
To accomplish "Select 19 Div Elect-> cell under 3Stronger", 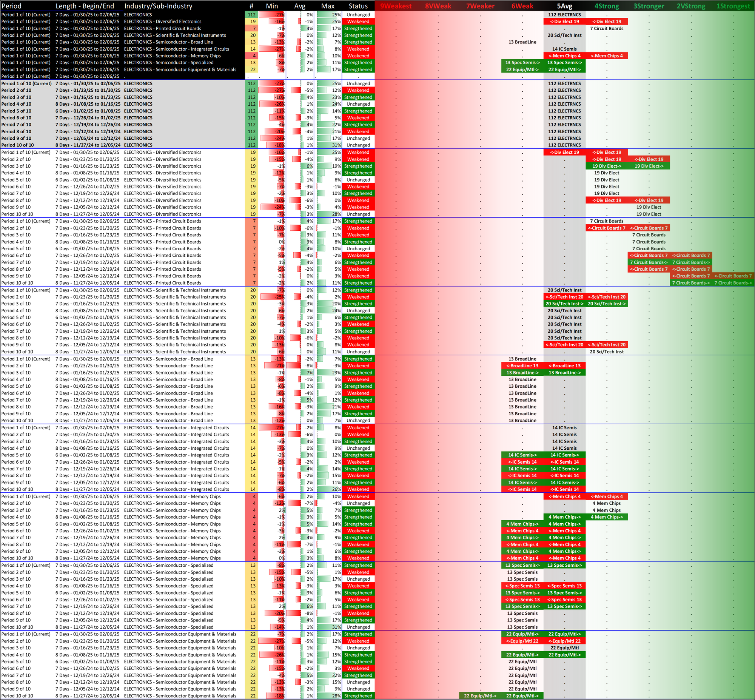I will point(649,166).
